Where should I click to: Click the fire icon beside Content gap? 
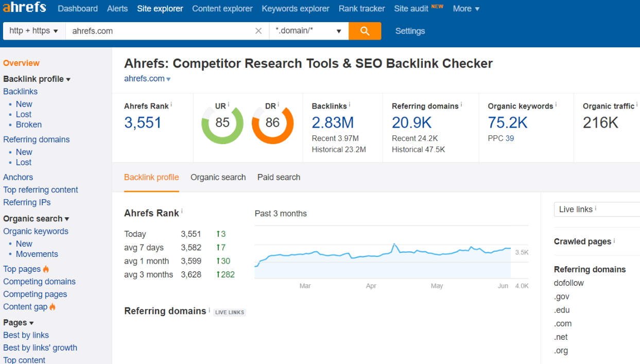tap(53, 306)
